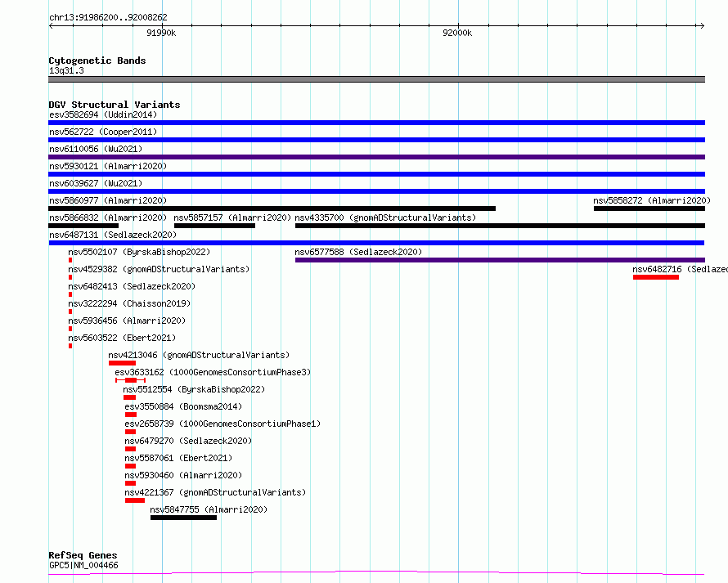This screenshot has height=583, width=728.
Task: Click the RefSeq Genes track title
Action: tap(83, 555)
